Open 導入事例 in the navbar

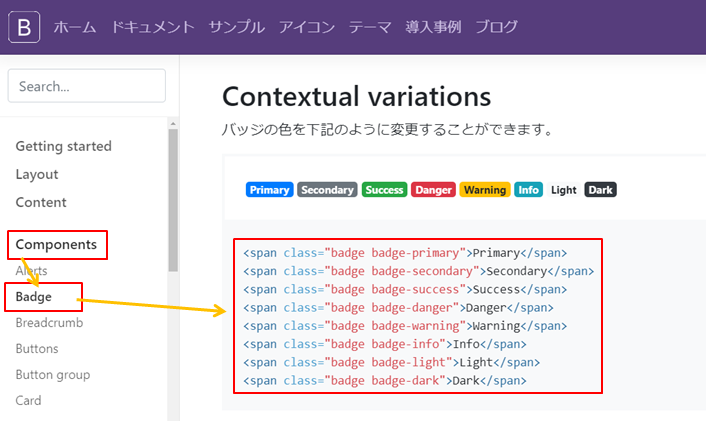(434, 27)
